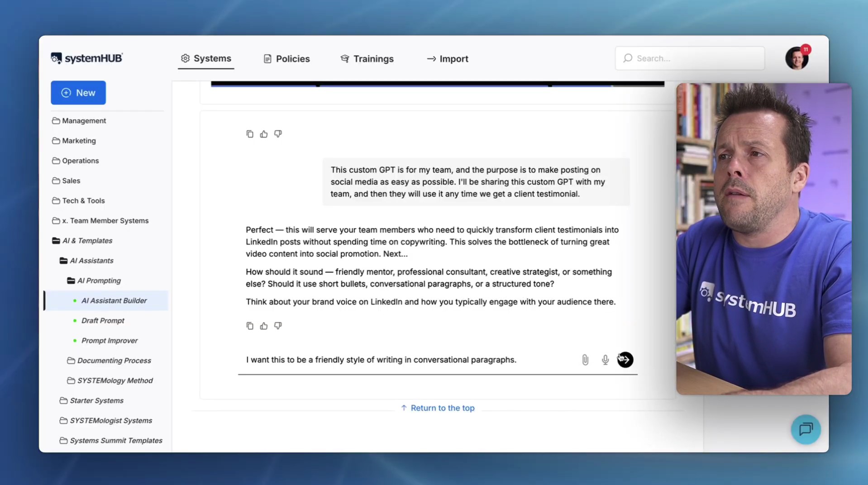Select Draft Prompt in the sidebar

tap(103, 320)
